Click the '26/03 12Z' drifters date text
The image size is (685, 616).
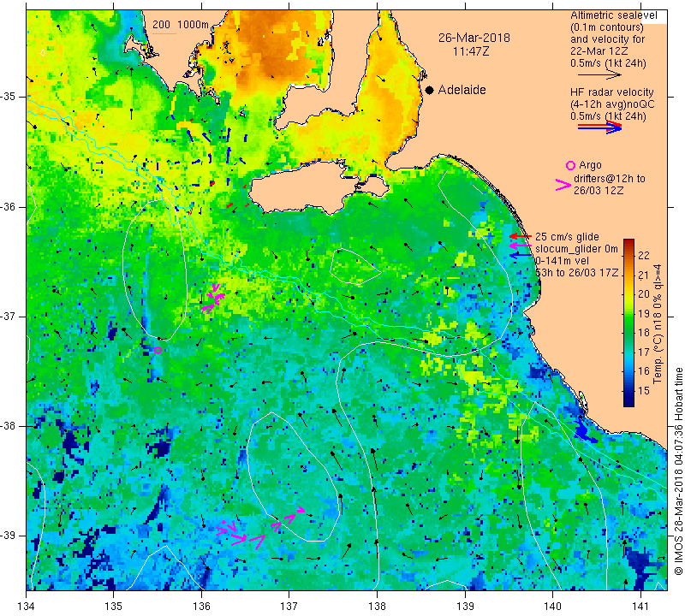pos(598,190)
